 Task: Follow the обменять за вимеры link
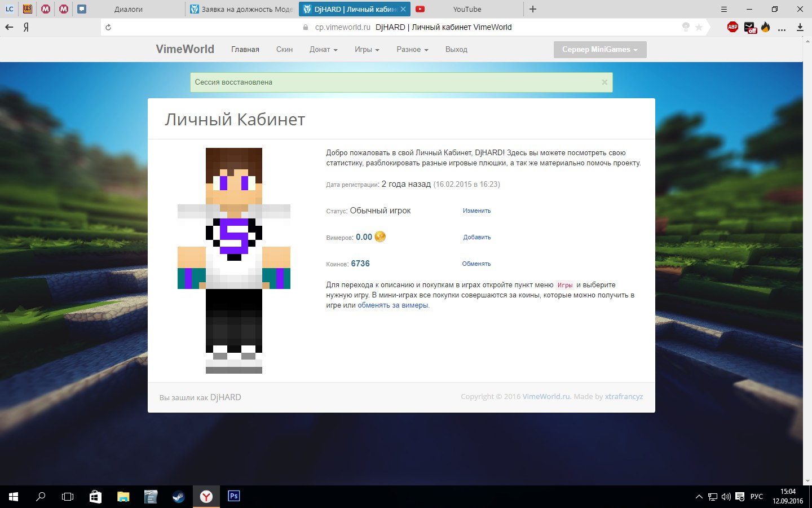393,305
